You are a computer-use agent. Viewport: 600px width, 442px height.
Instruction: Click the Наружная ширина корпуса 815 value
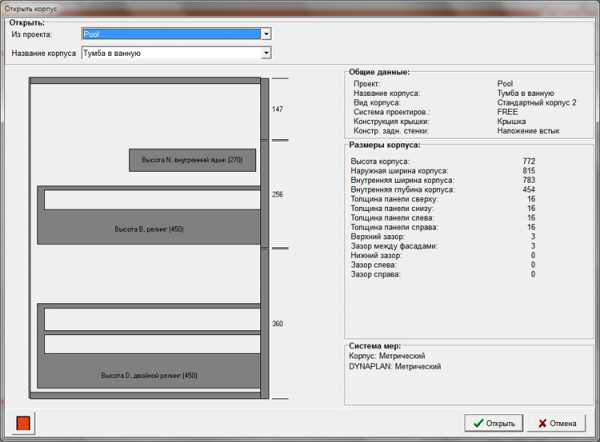529,170
